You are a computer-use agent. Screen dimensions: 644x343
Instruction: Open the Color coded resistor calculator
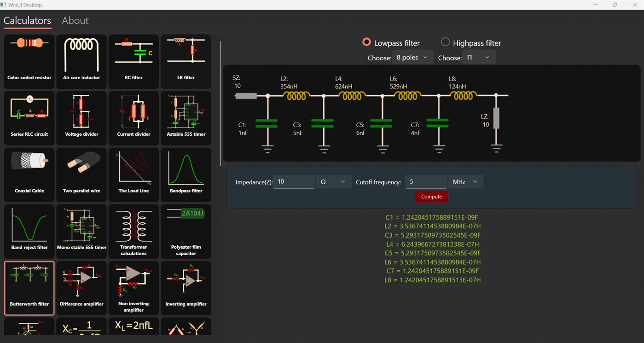[x=29, y=61]
